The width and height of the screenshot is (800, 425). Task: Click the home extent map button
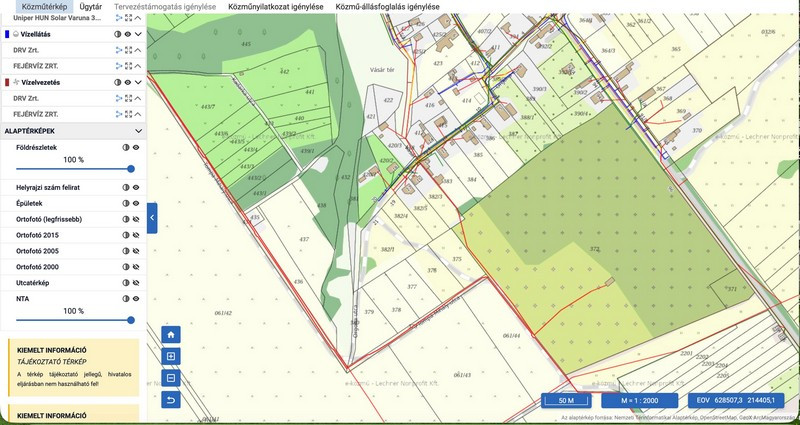pyautogui.click(x=171, y=335)
